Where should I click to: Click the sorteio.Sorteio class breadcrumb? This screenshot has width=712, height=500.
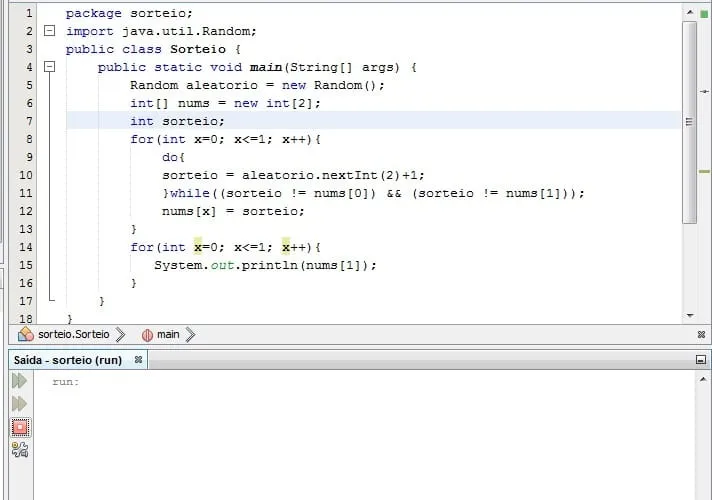[74, 335]
